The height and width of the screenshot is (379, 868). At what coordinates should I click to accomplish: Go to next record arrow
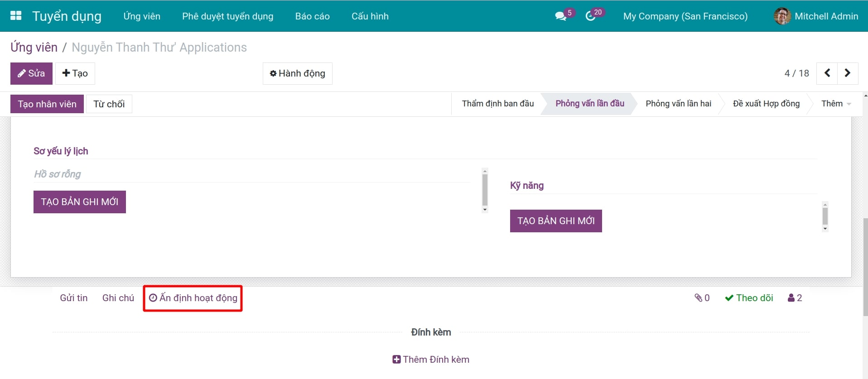click(848, 73)
